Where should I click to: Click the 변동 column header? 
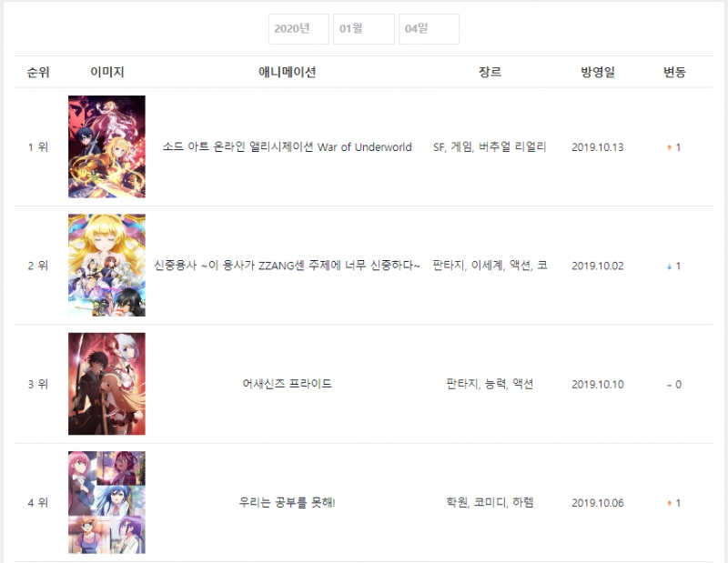(x=674, y=72)
